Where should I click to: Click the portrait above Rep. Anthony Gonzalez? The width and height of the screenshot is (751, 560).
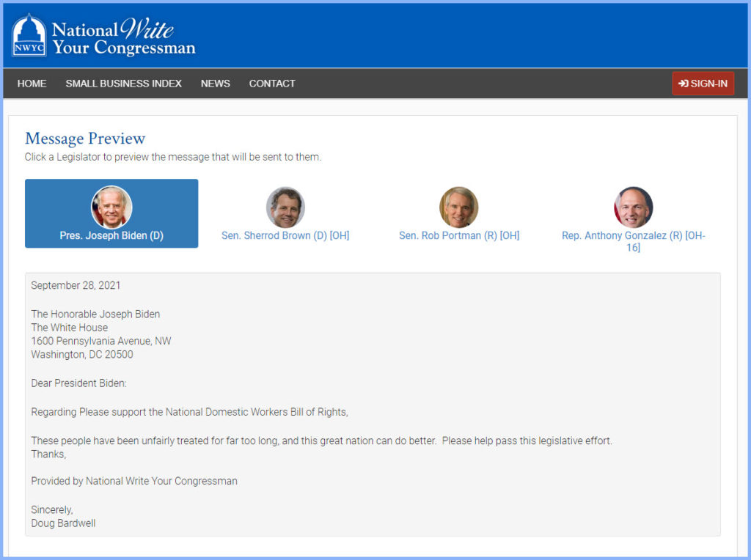[x=633, y=207]
